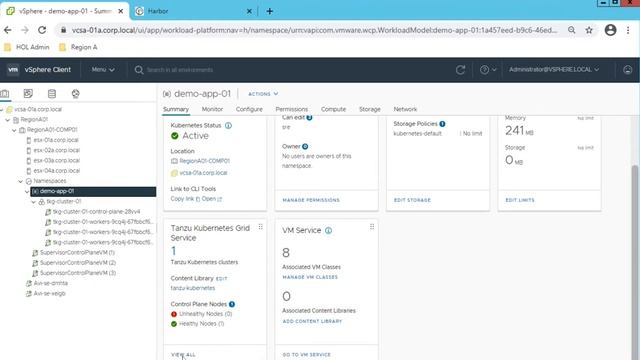The width and height of the screenshot is (640, 360).
Task: Select tkg-cluster-01-control-plane-28vv4 VM in tree
Action: (96, 212)
